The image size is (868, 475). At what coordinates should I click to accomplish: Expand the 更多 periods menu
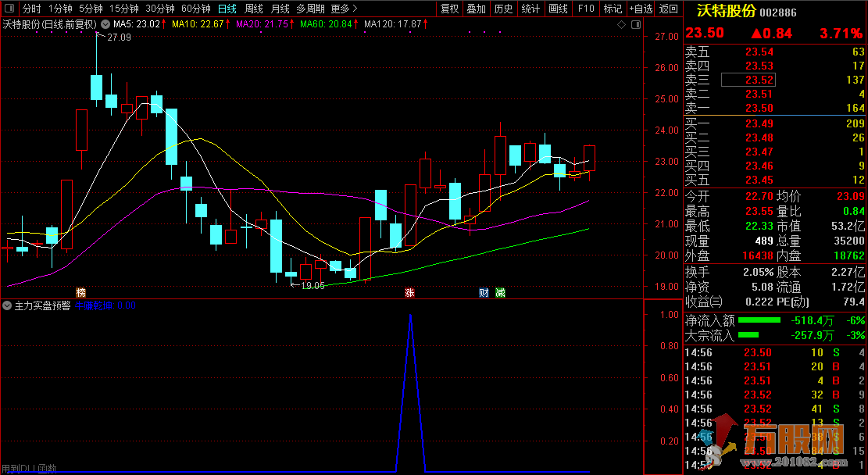point(344,9)
